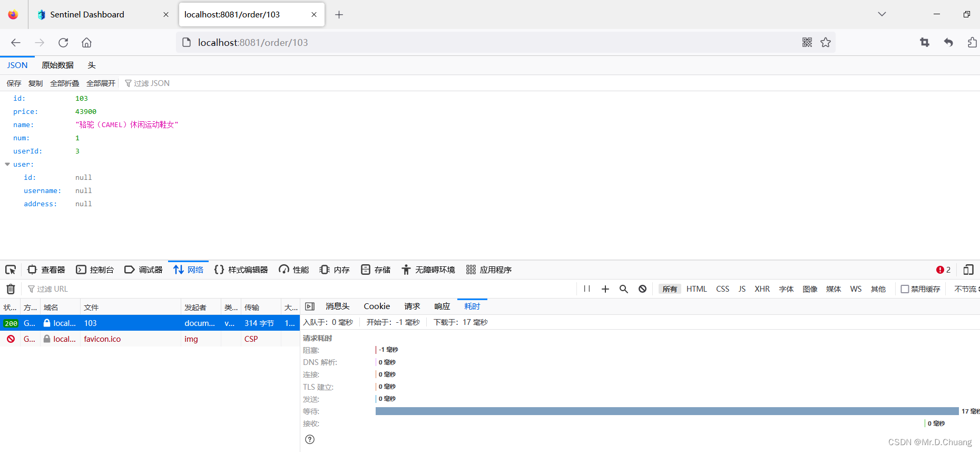Click 全部折叠 collapse all button

64,83
